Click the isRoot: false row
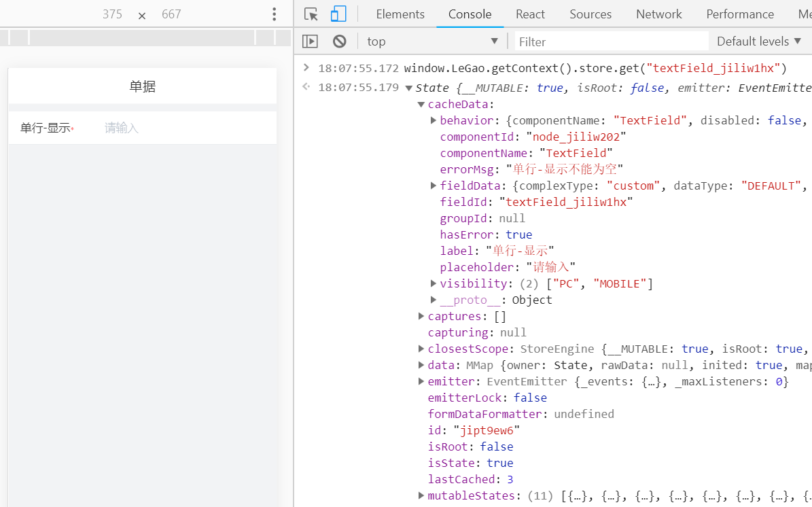 470,447
